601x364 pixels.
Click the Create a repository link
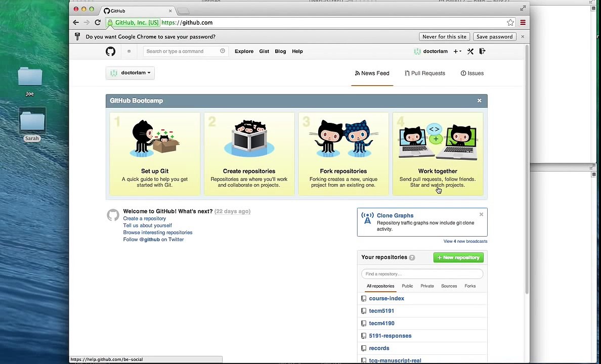click(145, 218)
